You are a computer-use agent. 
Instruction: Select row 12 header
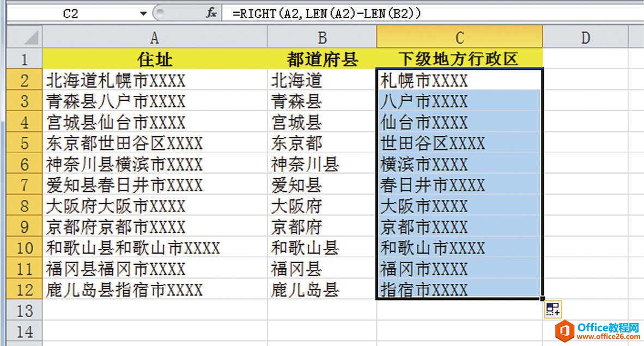[x=25, y=289]
